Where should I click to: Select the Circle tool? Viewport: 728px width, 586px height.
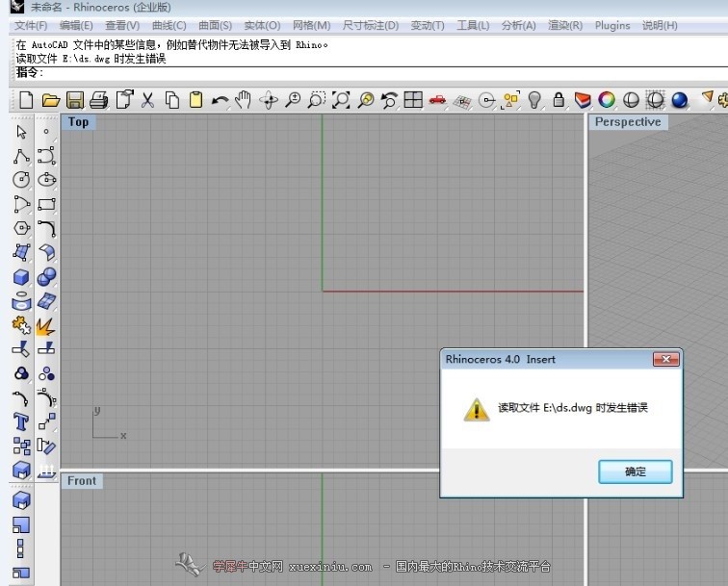(21, 180)
